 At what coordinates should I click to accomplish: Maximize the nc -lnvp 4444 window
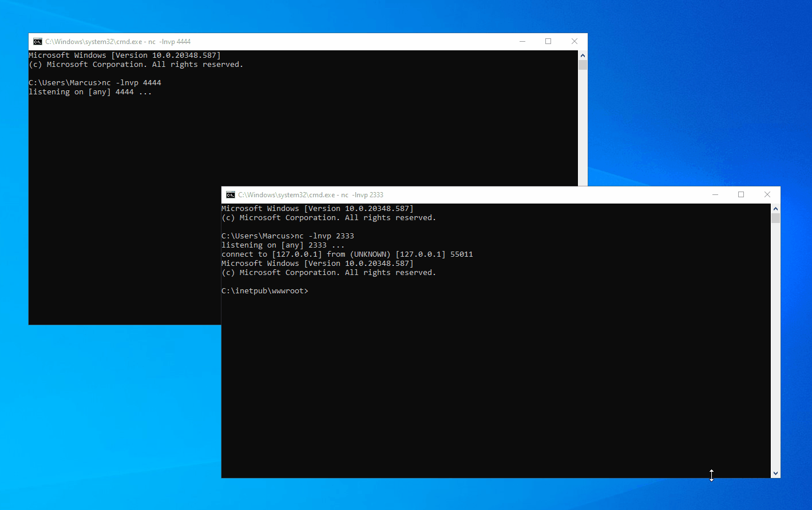click(x=548, y=42)
